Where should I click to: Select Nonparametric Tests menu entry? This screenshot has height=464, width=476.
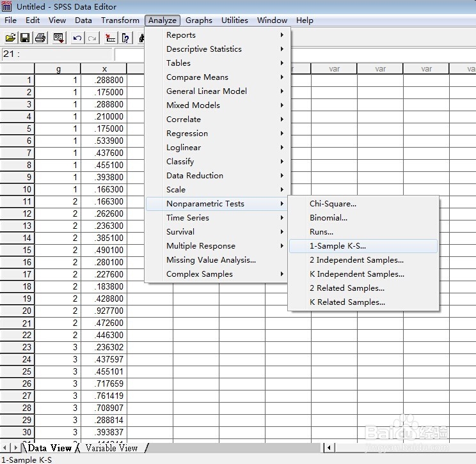click(x=217, y=203)
